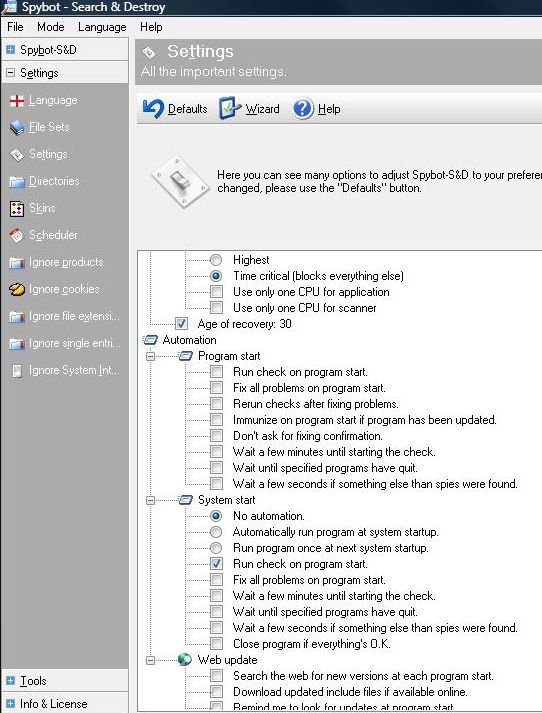Open File Sets in the sidebar
542x713 pixels.
[49, 127]
